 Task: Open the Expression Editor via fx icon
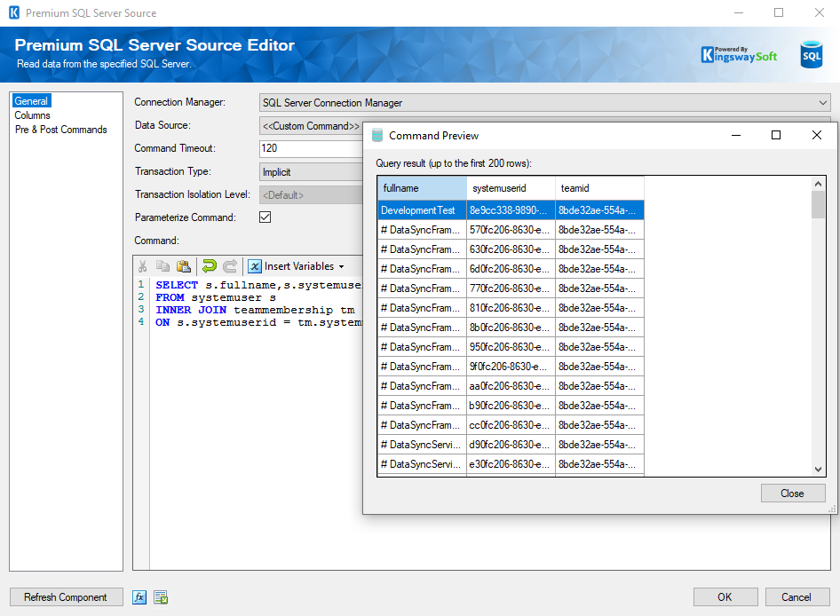click(139, 597)
